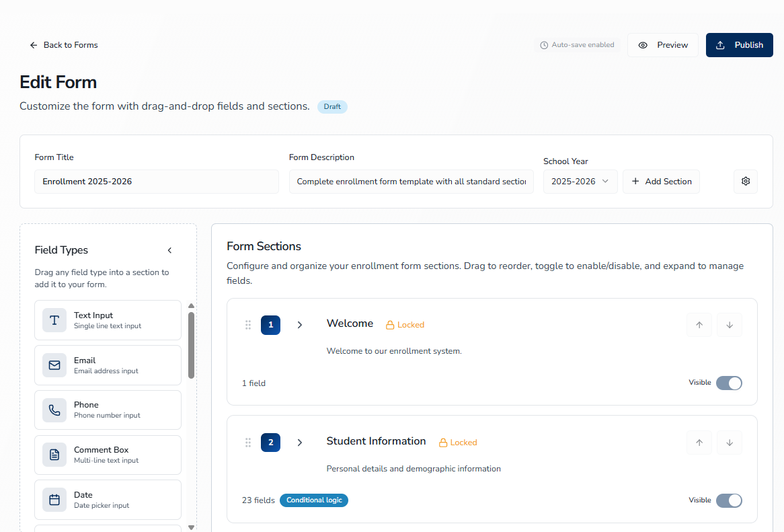Click the '1 field' count text
The height and width of the screenshot is (532, 784).
click(x=253, y=383)
